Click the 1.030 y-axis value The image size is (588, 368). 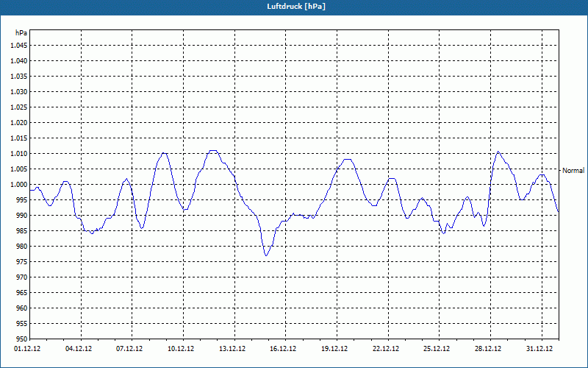coord(19,91)
